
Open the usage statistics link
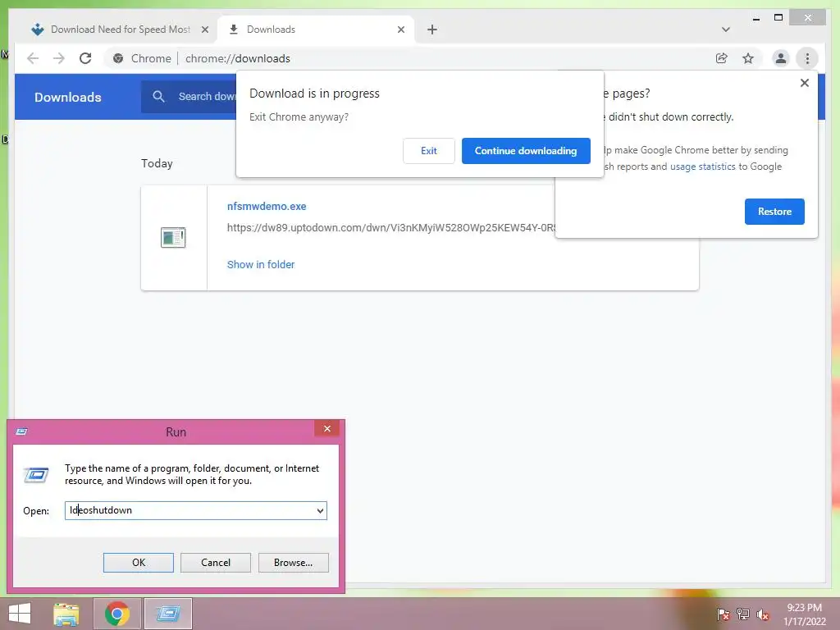702,167
